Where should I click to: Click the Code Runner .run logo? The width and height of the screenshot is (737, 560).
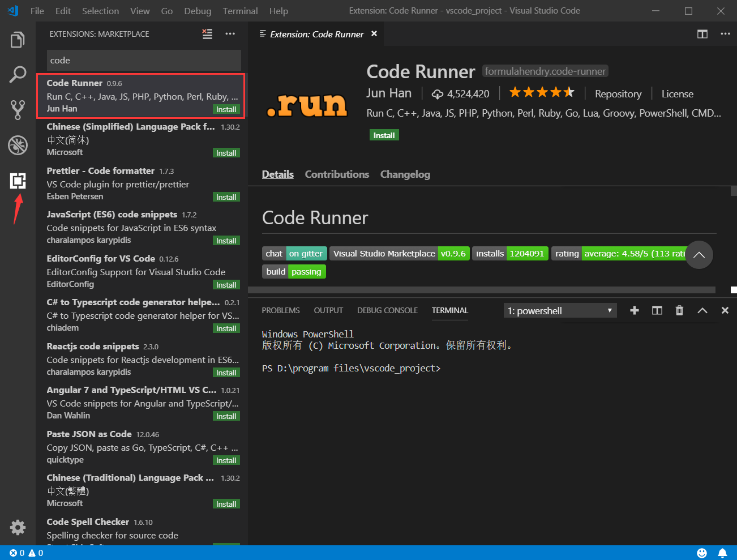point(307,105)
